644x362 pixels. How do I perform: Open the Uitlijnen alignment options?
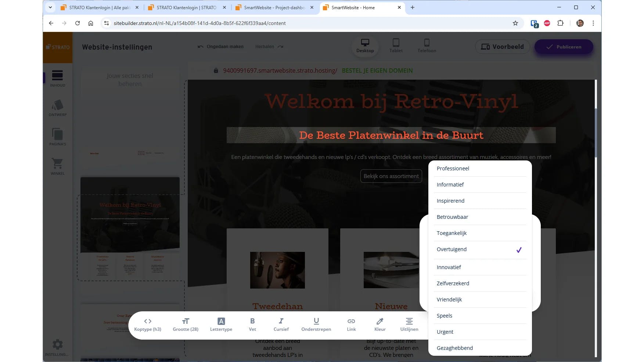pos(409,325)
